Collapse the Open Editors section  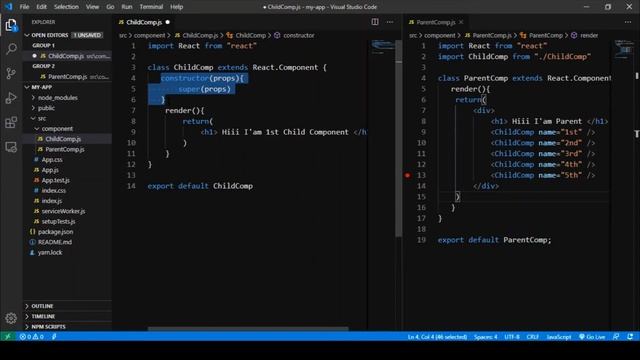pos(27,35)
